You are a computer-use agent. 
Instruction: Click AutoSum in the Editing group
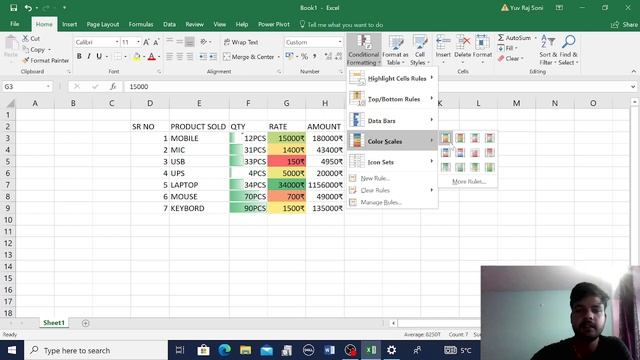515,38
